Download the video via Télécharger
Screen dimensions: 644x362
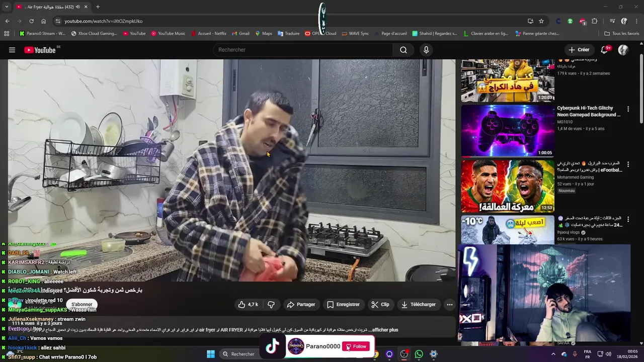[x=419, y=304]
